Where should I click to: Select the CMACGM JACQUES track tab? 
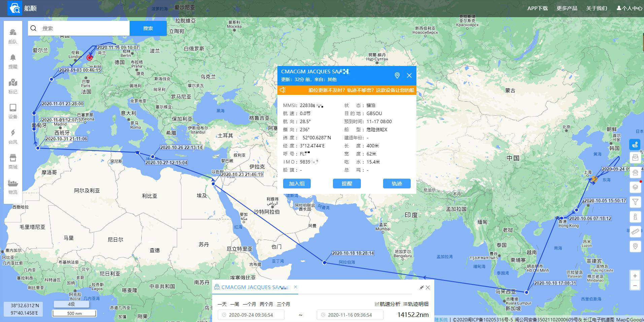pos(256,287)
